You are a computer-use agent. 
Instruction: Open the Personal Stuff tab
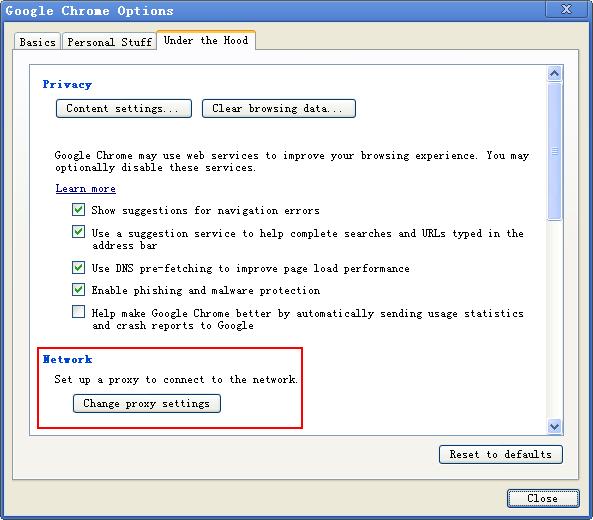[110, 42]
